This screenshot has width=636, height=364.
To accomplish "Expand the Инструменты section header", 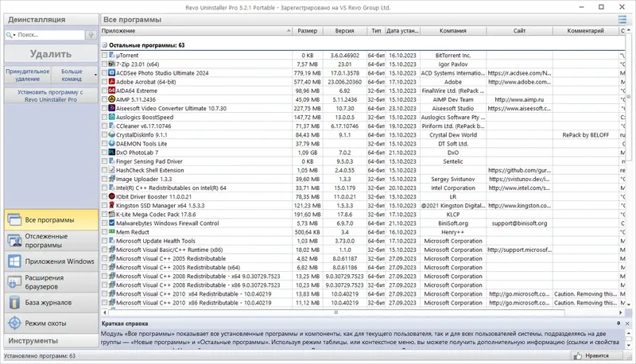I will (51, 341).
